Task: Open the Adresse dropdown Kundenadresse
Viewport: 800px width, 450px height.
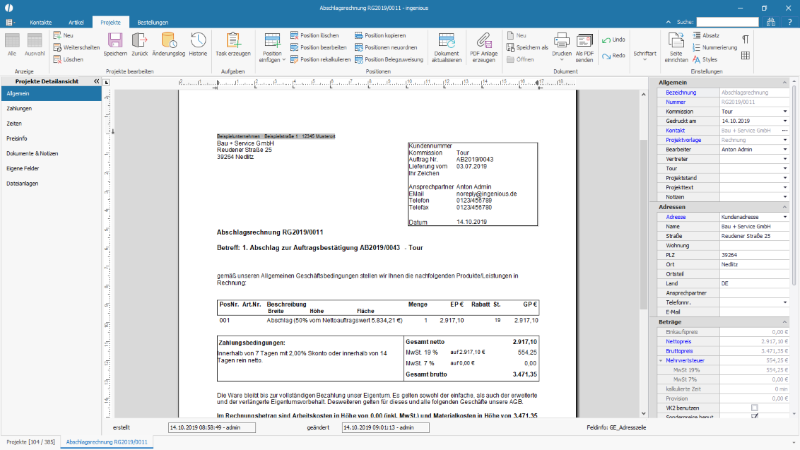Action: (785, 217)
